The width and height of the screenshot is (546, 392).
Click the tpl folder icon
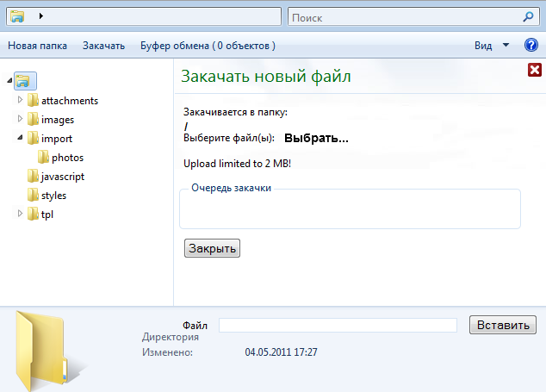pyautogui.click(x=33, y=214)
